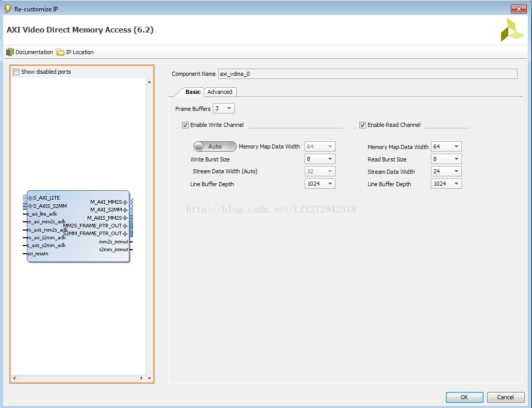Click the Cancel button
Viewport: 532px width, 408px height.
(x=506, y=397)
